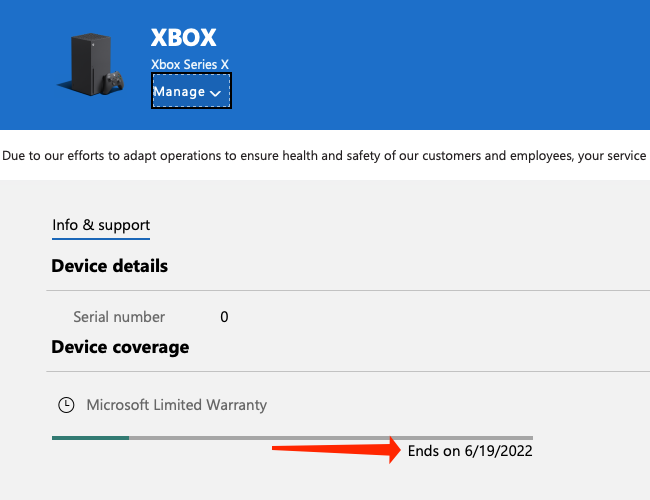The height and width of the screenshot is (500, 650).
Task: Click the Device details heading
Action: coord(109,266)
